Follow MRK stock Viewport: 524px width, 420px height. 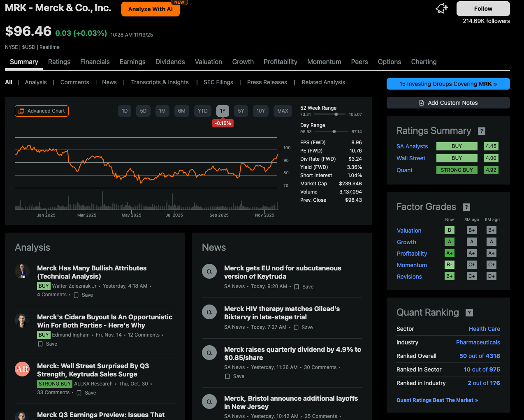pos(483,9)
